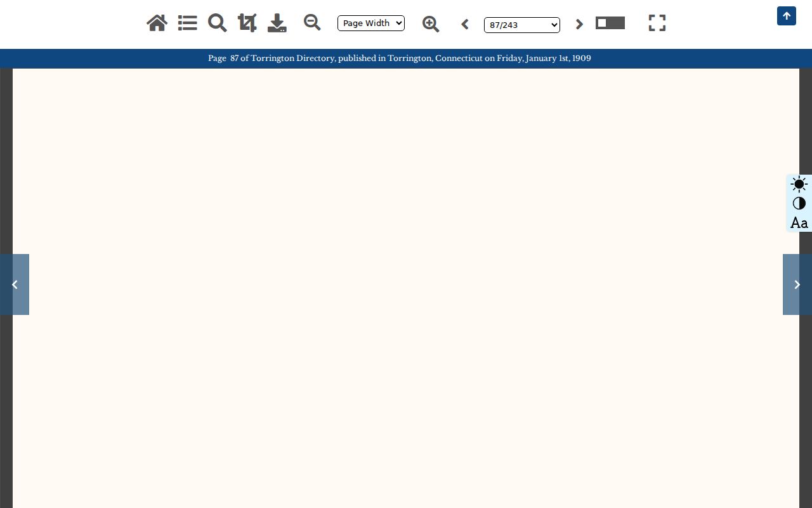Click the left side previous-page arrow panel
Screen dimensions: 812x508
pyautogui.click(x=15, y=284)
